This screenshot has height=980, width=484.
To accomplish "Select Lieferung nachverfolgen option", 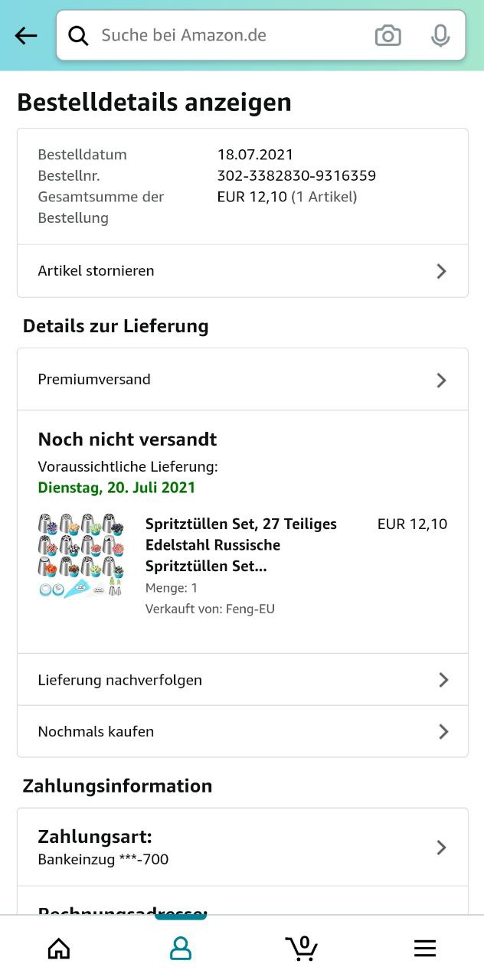I will pos(120,680).
